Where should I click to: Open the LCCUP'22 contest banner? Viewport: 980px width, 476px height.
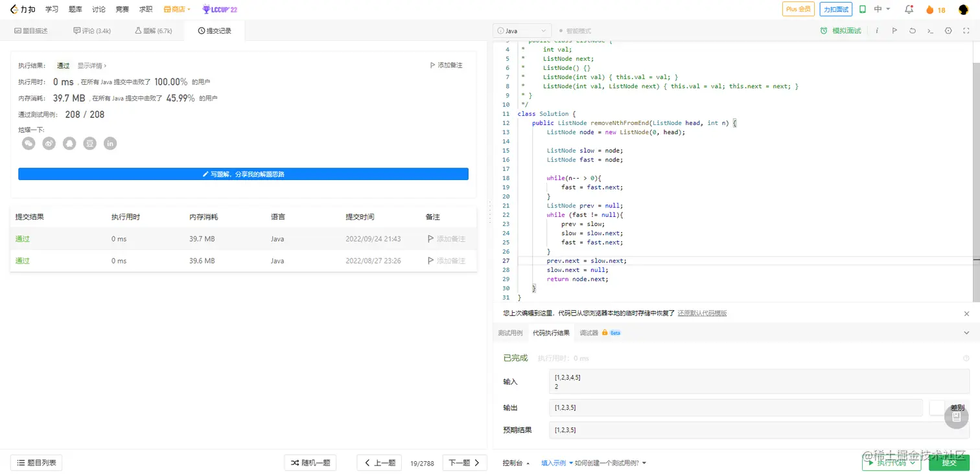click(220, 10)
